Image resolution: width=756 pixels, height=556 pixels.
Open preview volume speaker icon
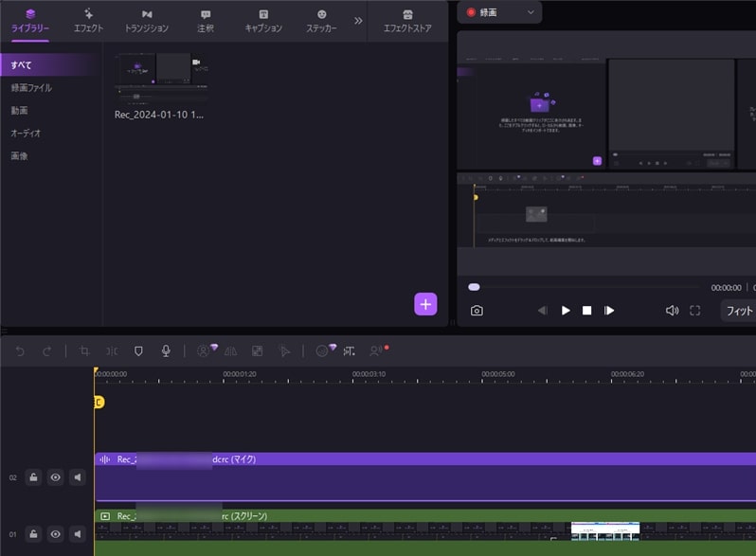click(672, 311)
